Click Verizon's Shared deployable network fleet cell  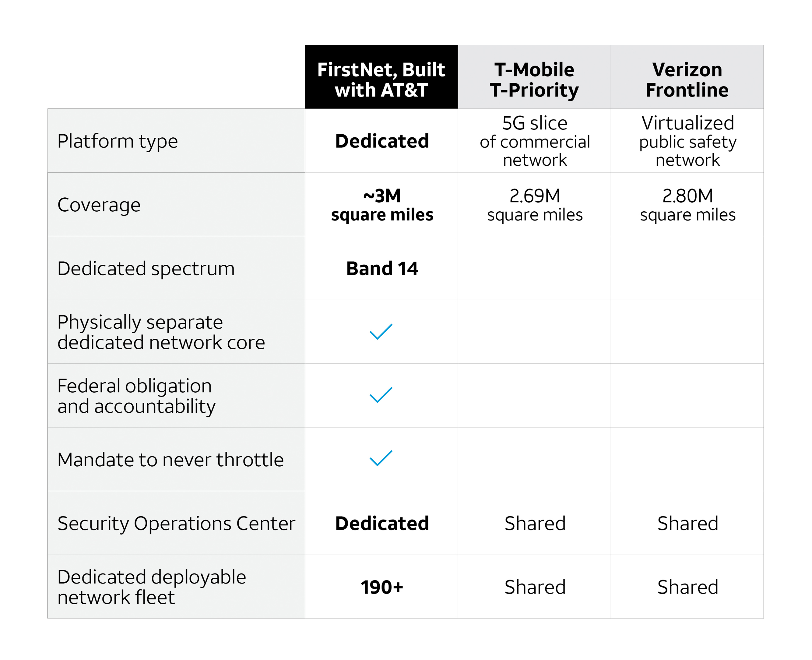tap(687, 588)
